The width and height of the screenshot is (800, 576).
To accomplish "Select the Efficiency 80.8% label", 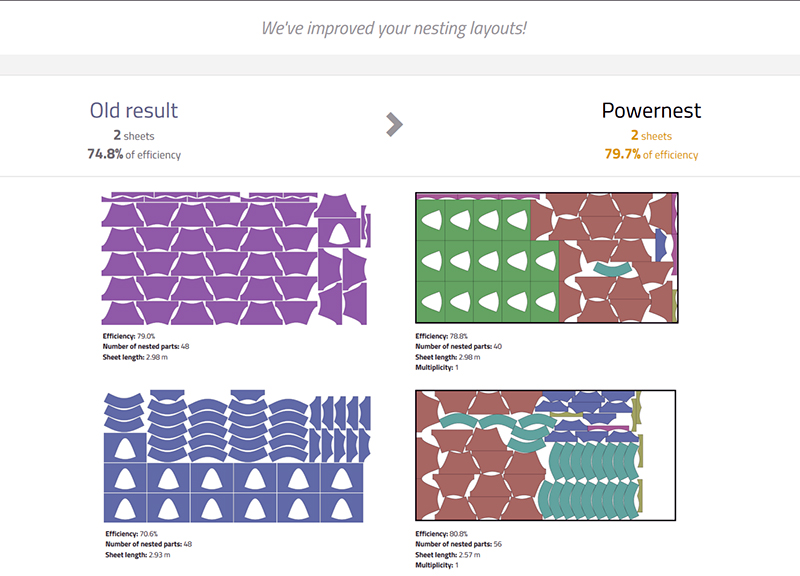I will coord(440,534).
